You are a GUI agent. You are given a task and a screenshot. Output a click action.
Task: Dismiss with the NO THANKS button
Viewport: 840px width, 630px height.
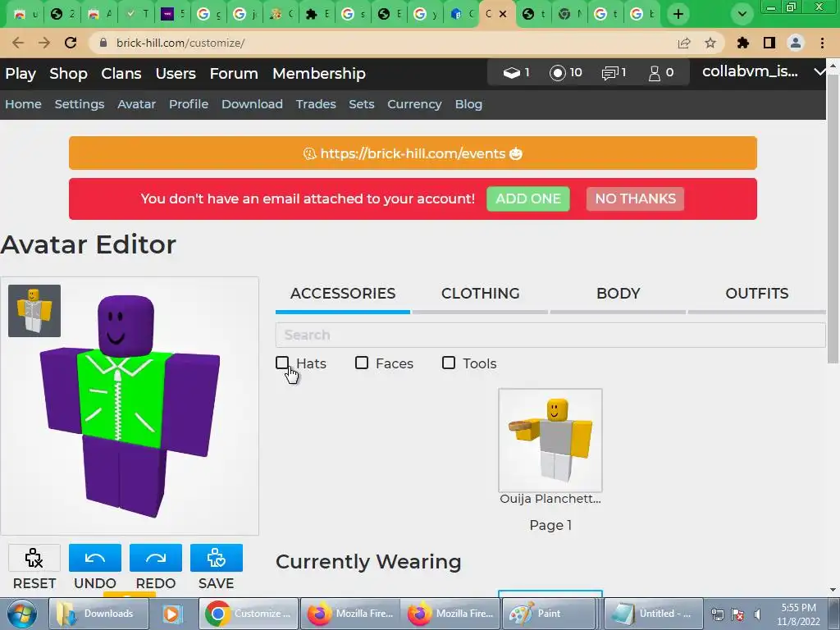click(x=635, y=199)
